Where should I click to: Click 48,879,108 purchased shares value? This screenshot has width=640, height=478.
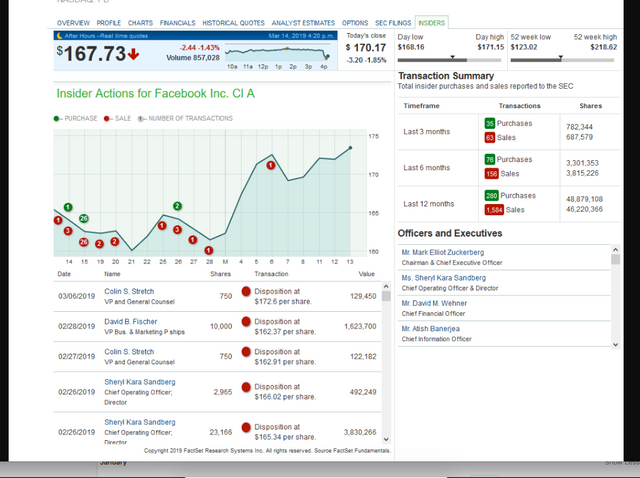tap(584, 199)
